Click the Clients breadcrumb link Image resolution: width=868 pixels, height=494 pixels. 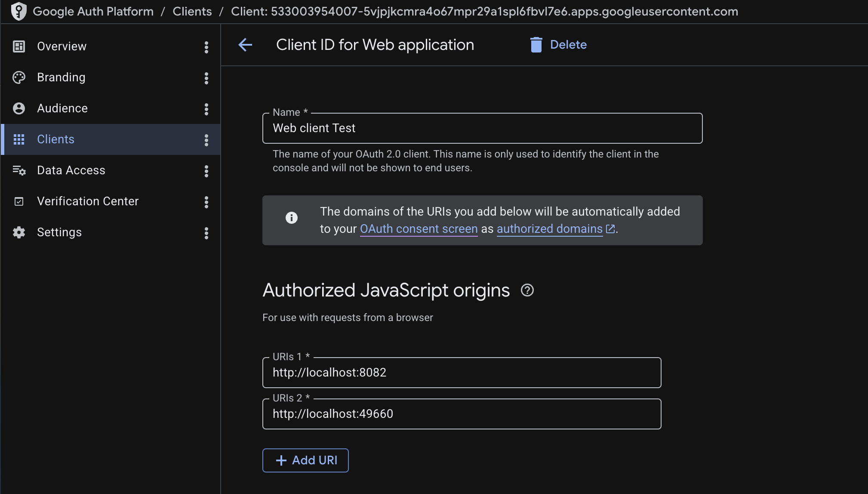point(192,12)
